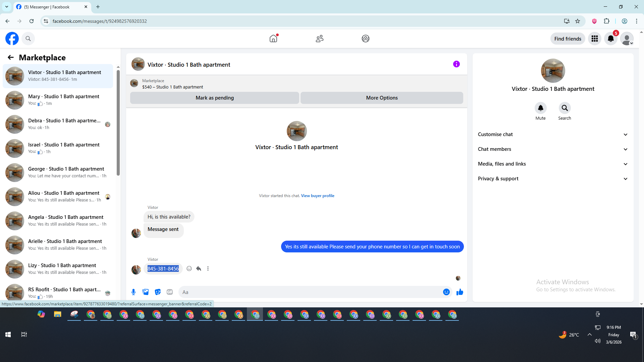
Task: Open the View buyer profile link
Action: 317,196
